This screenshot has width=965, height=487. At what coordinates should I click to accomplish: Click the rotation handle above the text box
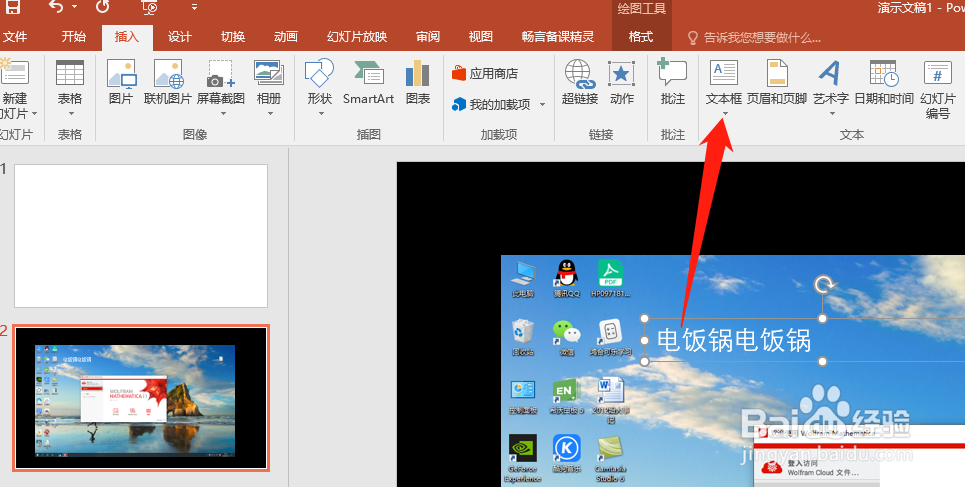click(823, 285)
